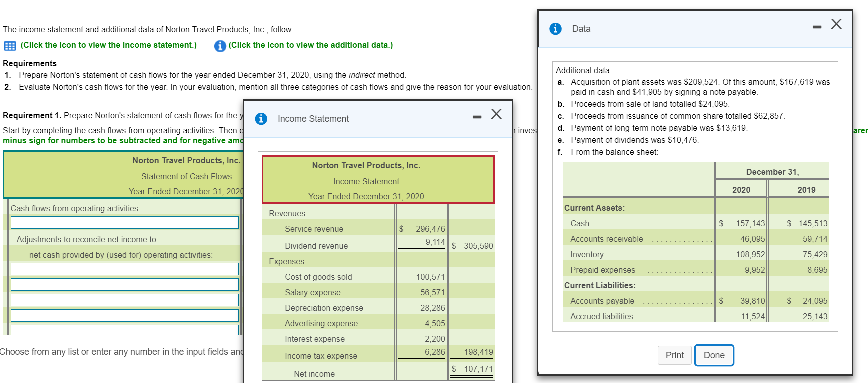The image size is (868, 383).
Task: Click 2019 Accounts receivable value 59,714
Action: [815, 239]
